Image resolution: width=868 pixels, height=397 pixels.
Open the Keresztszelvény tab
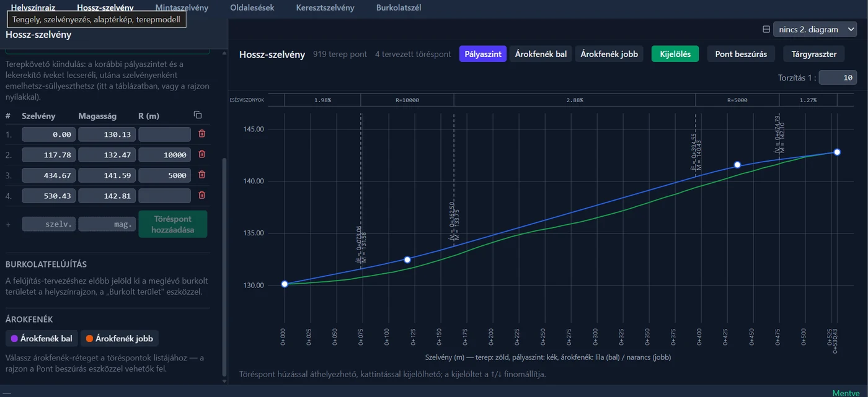click(x=325, y=8)
